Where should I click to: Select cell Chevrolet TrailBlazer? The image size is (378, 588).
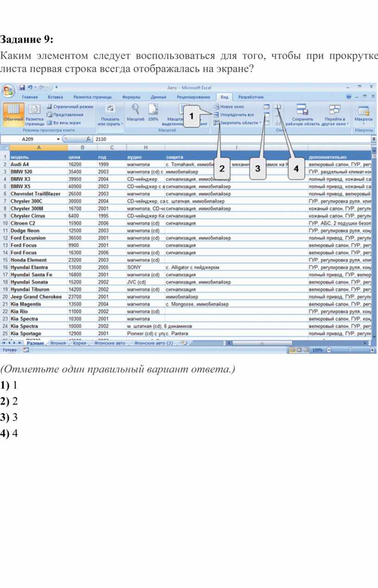pyautogui.click(x=38, y=194)
